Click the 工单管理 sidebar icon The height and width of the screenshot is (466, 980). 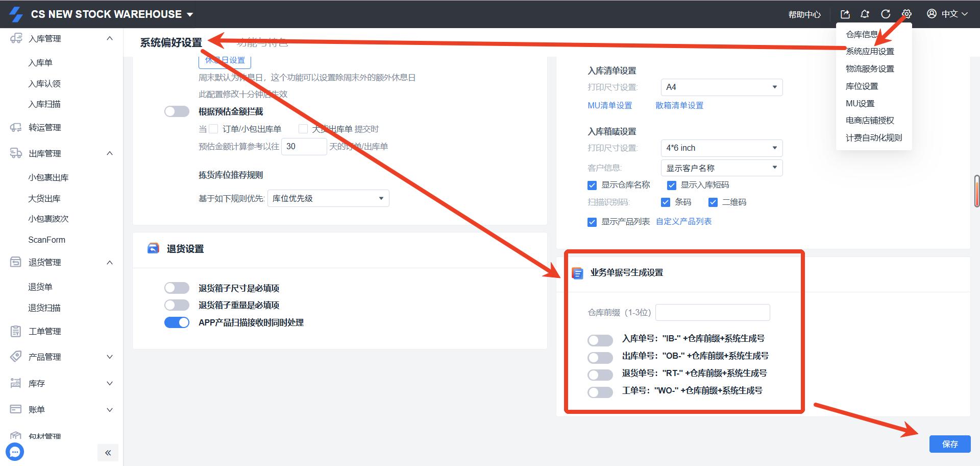[x=16, y=331]
